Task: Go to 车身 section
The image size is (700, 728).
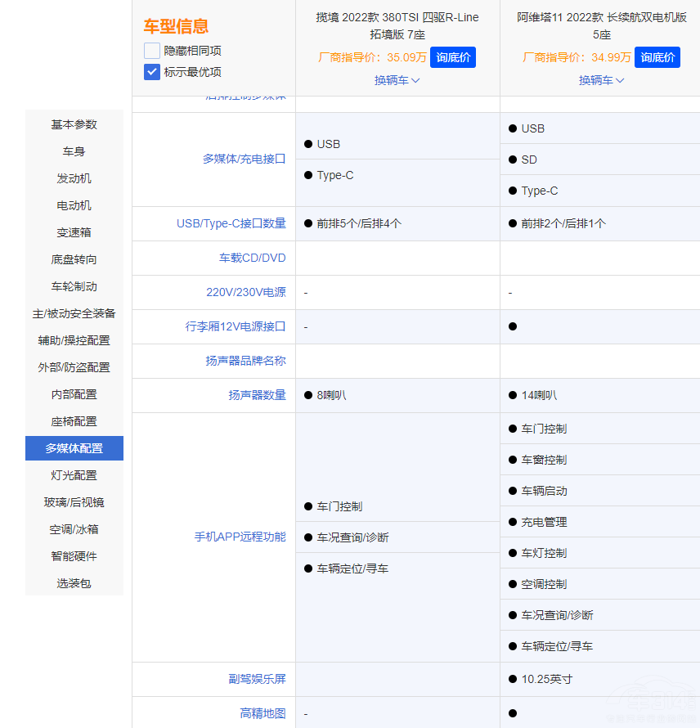Action: click(x=74, y=151)
